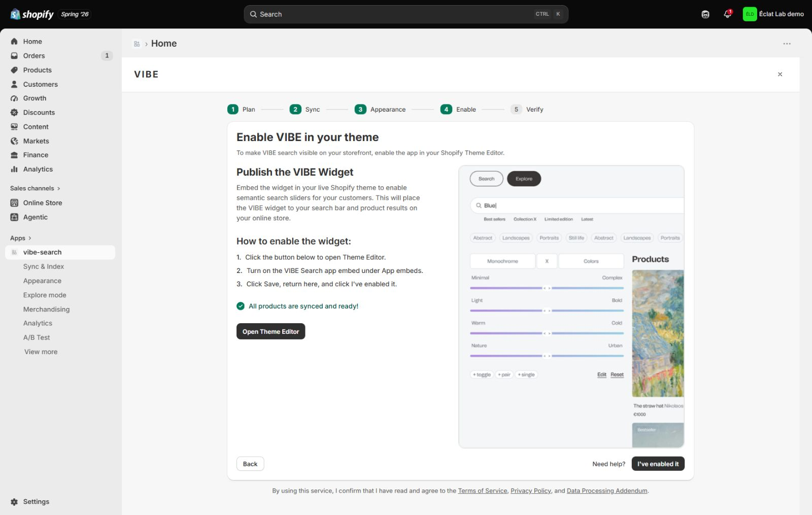812x515 pixels.
Task: Click the Colors option in preview
Action: 591,261
